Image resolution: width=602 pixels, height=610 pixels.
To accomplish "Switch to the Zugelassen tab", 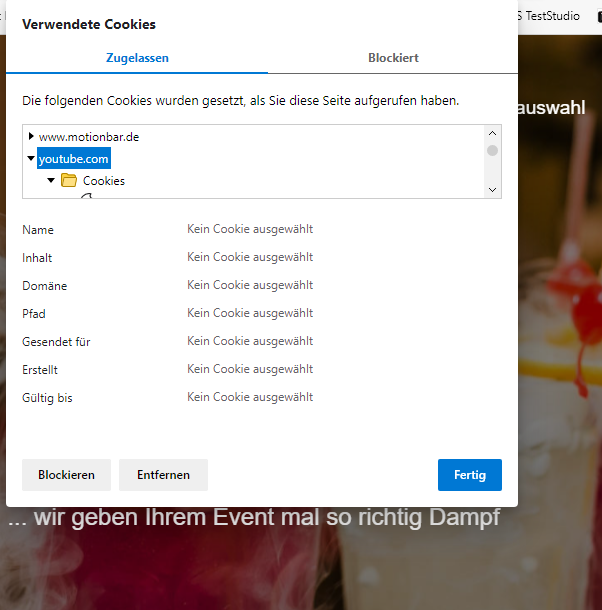I will coord(137,58).
